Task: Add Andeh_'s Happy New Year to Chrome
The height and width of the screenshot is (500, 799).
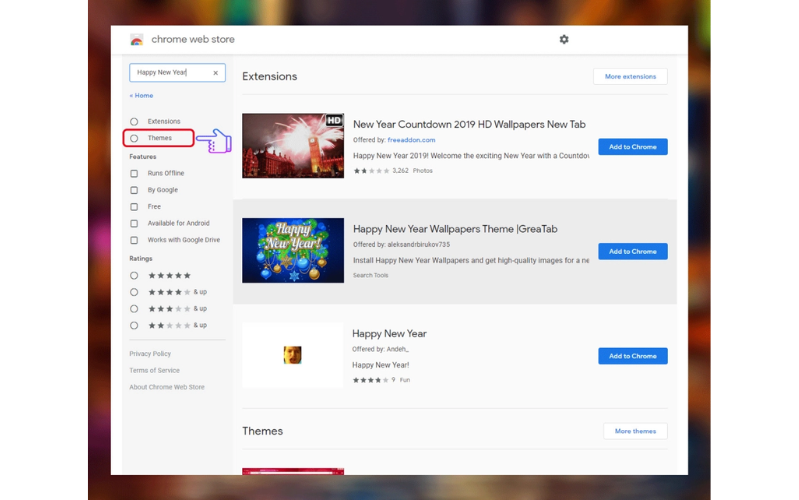Action: [x=633, y=356]
